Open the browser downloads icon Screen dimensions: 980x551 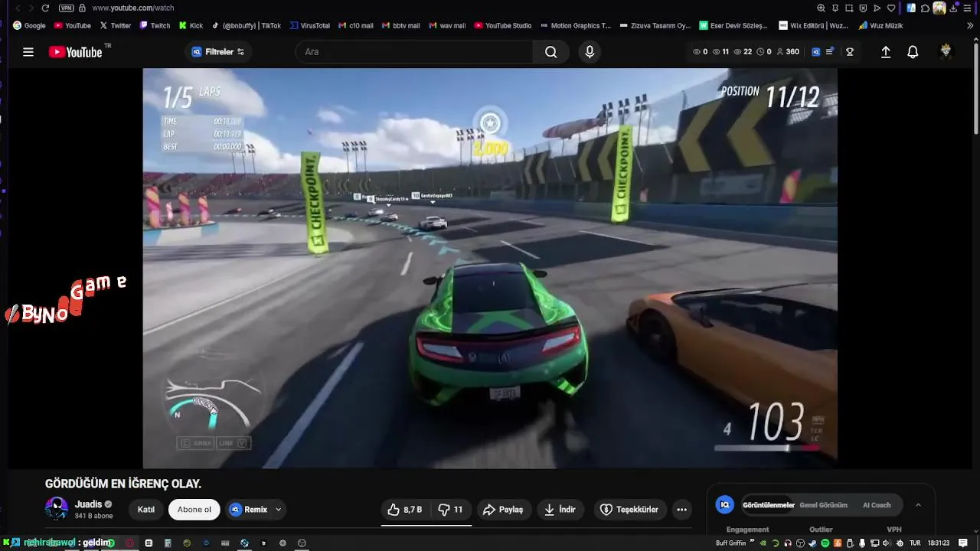tap(953, 8)
